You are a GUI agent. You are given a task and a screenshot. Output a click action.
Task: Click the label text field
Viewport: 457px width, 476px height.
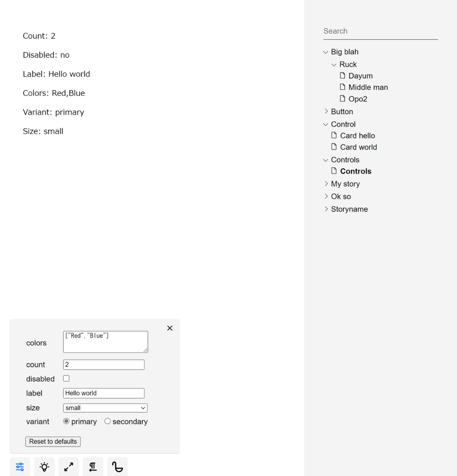(104, 393)
